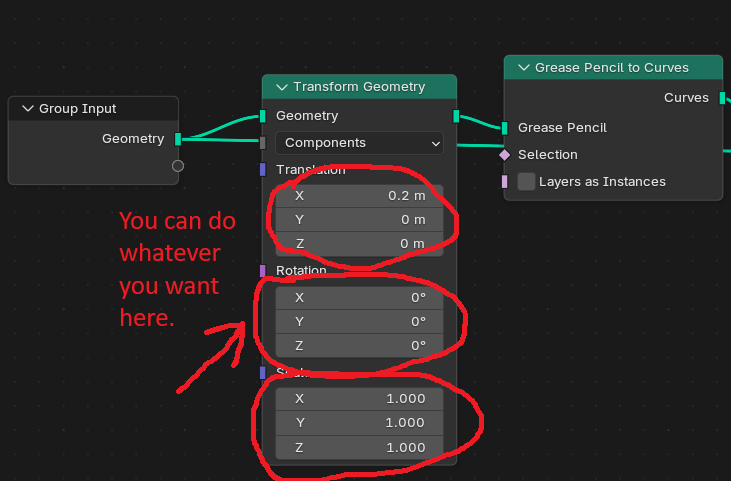Click the Transform Geometry input Geometry socket
Screen dimensions: 731x481
click(x=262, y=116)
